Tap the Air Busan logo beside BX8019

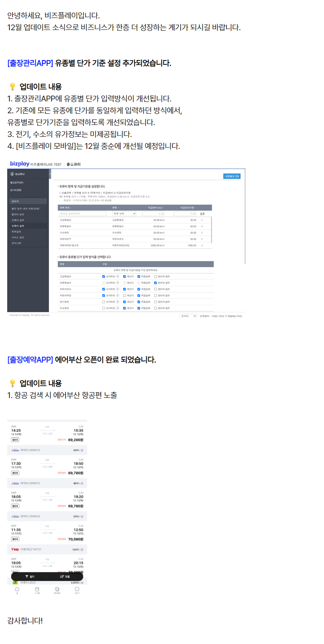[x=15, y=450]
